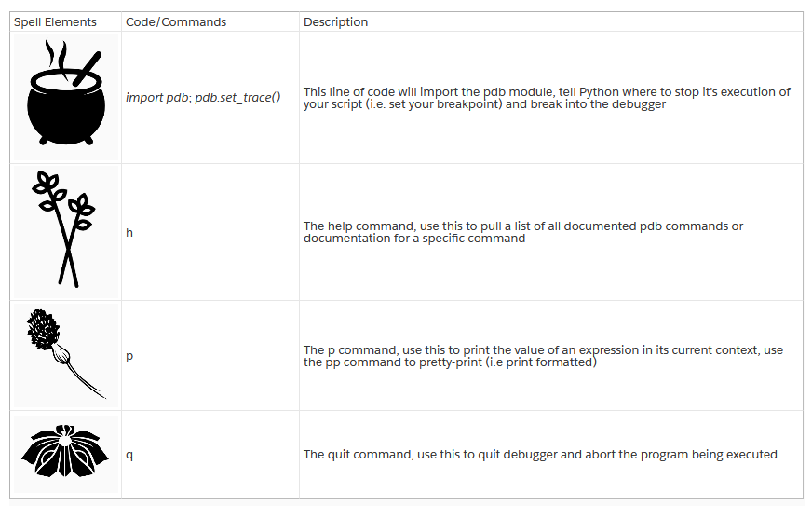This screenshot has height=506, width=812.
Task: Click the fuzzy clover blossom head
Action: click(x=43, y=329)
